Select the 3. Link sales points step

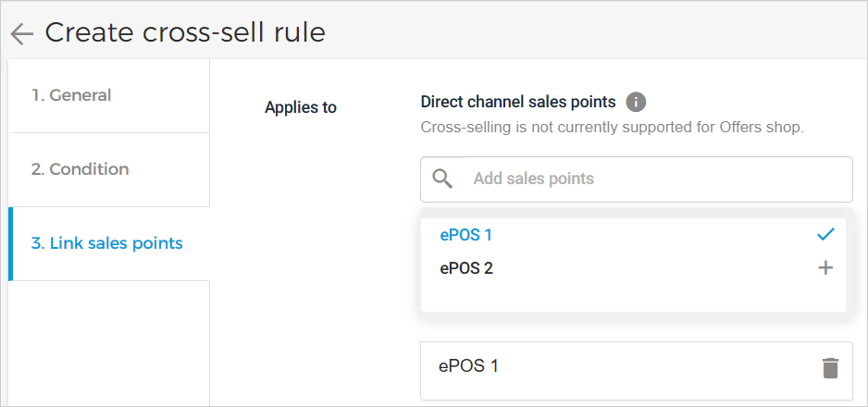(x=107, y=243)
